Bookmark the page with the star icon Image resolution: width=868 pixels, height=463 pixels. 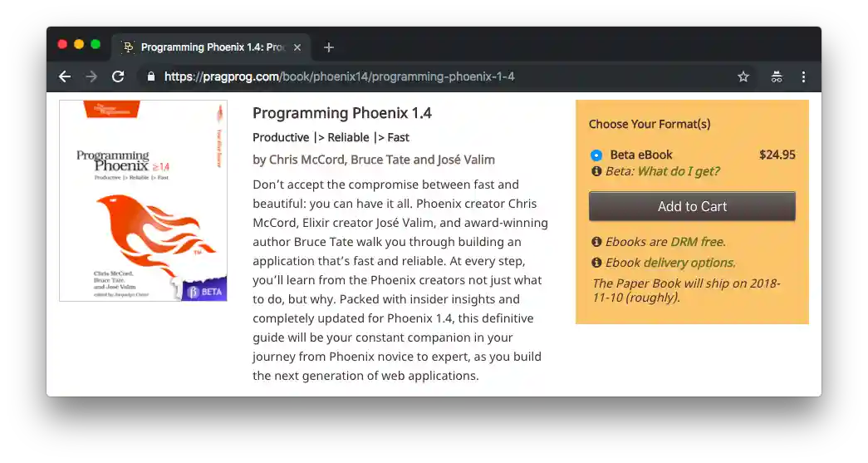743,76
